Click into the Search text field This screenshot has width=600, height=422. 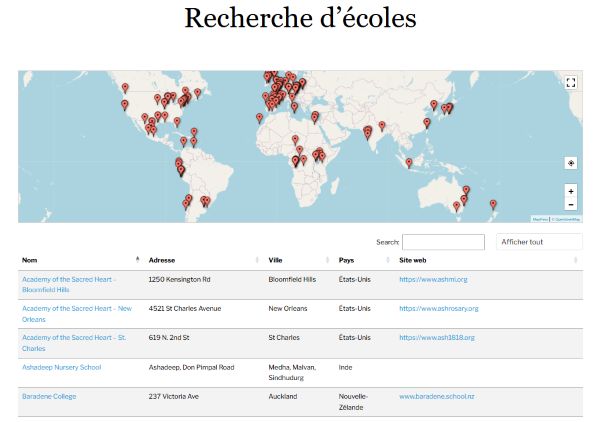(x=443, y=242)
